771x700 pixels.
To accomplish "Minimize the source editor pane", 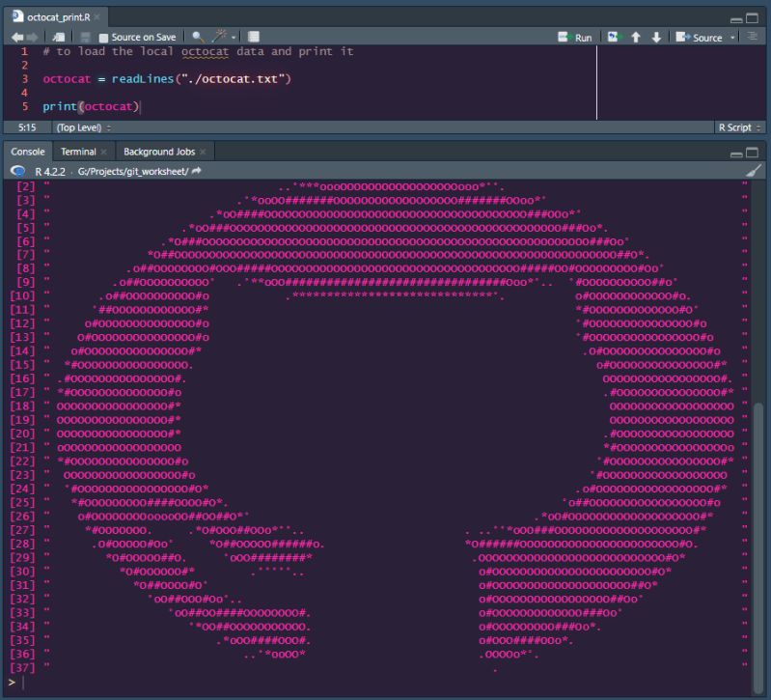I will (736, 19).
